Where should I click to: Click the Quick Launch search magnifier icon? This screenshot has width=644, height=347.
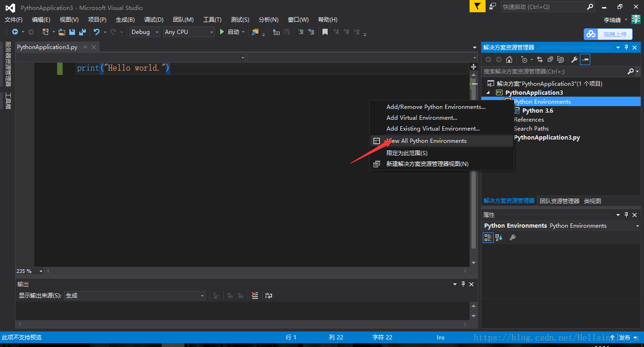(x=590, y=7)
